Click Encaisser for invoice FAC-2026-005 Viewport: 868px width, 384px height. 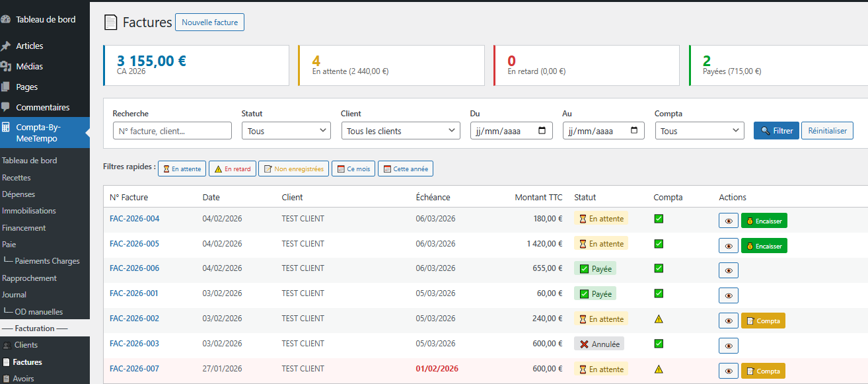[x=764, y=245]
